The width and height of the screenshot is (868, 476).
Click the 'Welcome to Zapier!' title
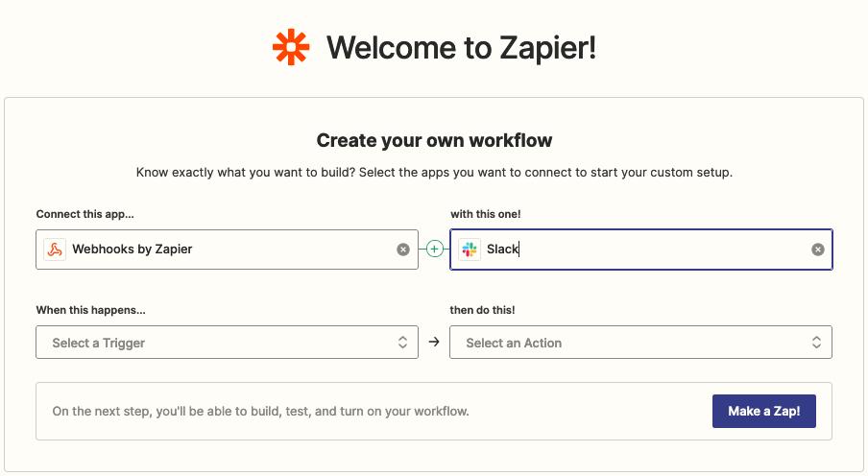coord(461,48)
